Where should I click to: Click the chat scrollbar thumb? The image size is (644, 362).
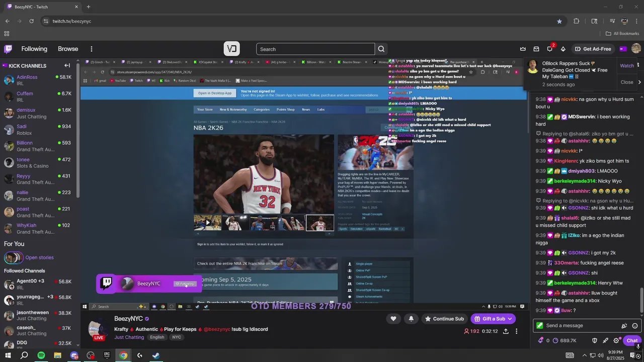tap(641, 300)
